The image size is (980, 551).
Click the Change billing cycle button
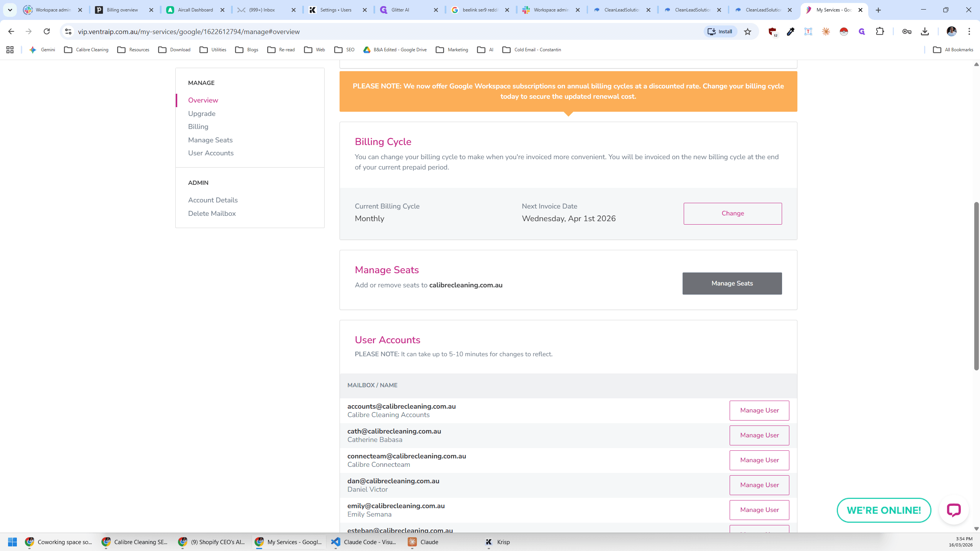pos(733,214)
